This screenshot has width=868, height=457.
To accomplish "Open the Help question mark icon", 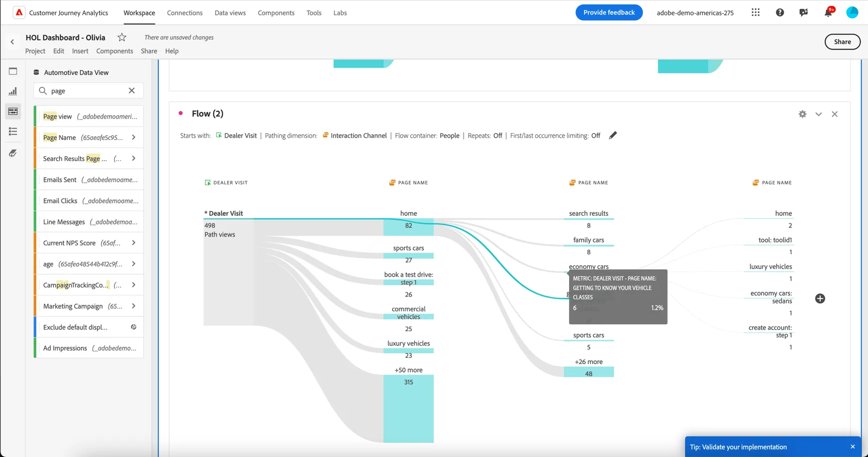I will click(x=780, y=13).
